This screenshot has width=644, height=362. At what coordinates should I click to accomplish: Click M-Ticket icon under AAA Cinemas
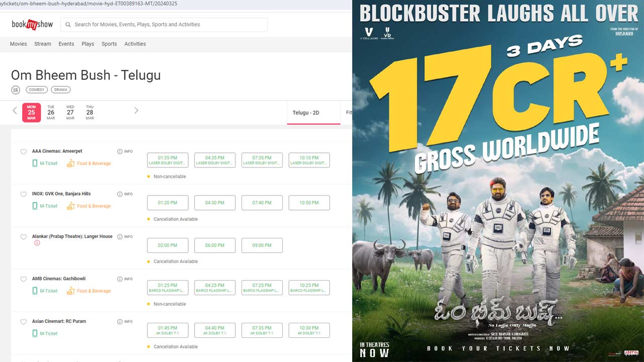pos(35,163)
